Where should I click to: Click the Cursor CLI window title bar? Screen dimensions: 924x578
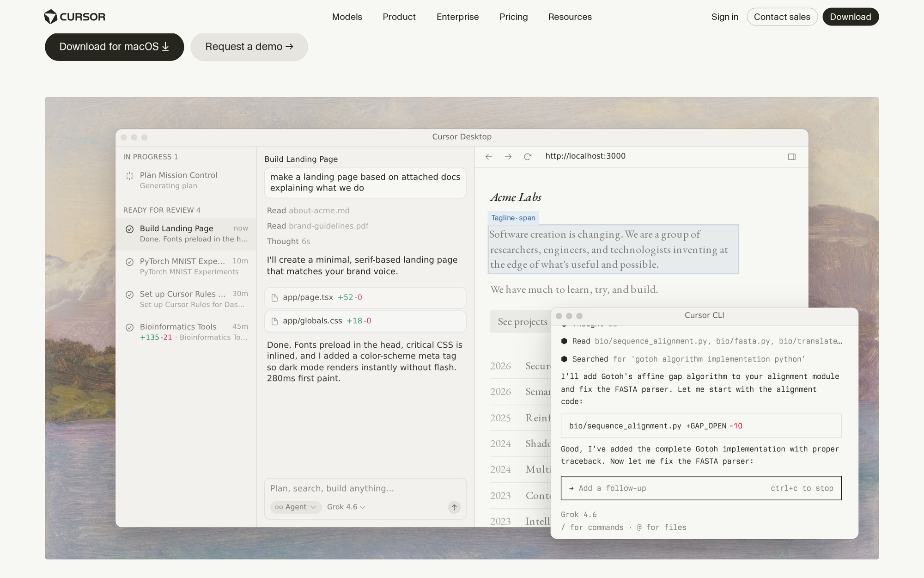click(x=704, y=316)
